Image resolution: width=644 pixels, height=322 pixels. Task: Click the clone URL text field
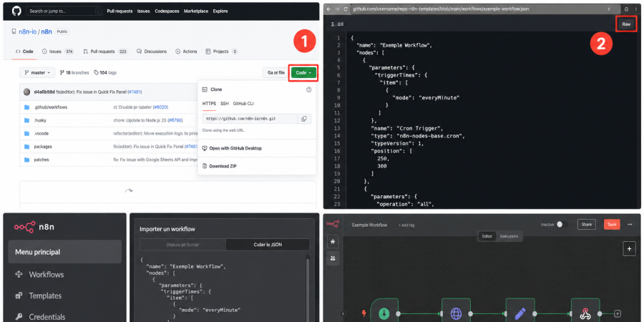pyautogui.click(x=250, y=119)
